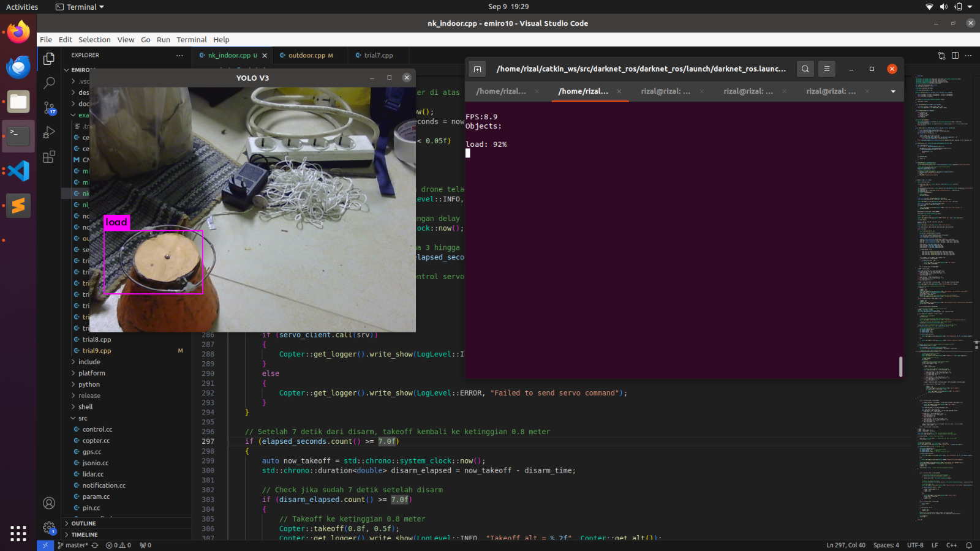Screen dimensions: 980x551
Task: Click the C++ language mode indicator
Action: tap(951, 545)
